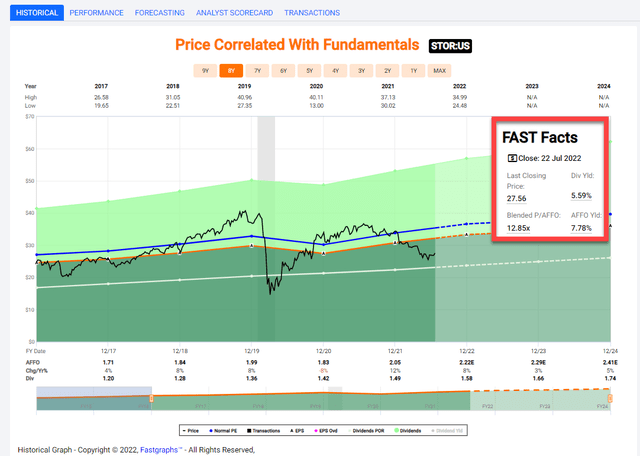Select the TRANSACTIONS tab
640x456 pixels.
click(x=312, y=13)
